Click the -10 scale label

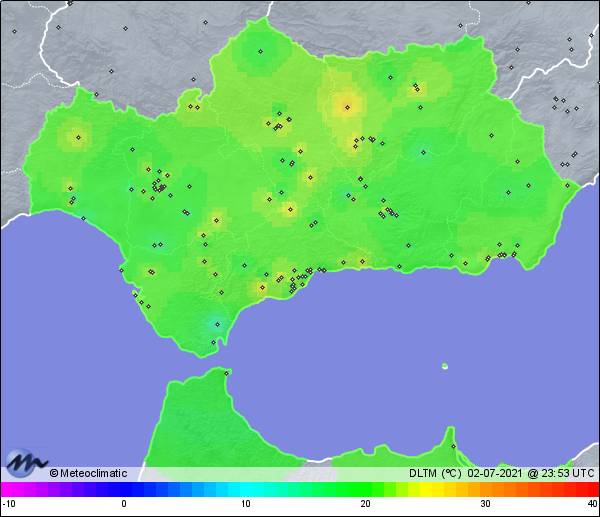[9, 504]
